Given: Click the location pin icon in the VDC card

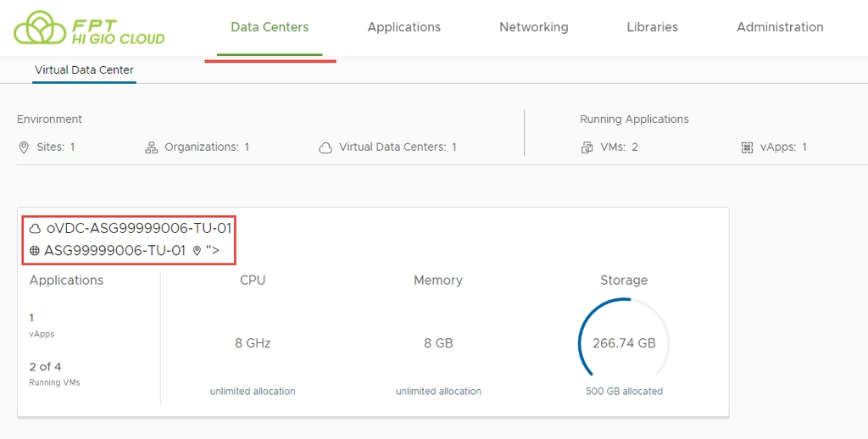Looking at the screenshot, I should tap(197, 251).
